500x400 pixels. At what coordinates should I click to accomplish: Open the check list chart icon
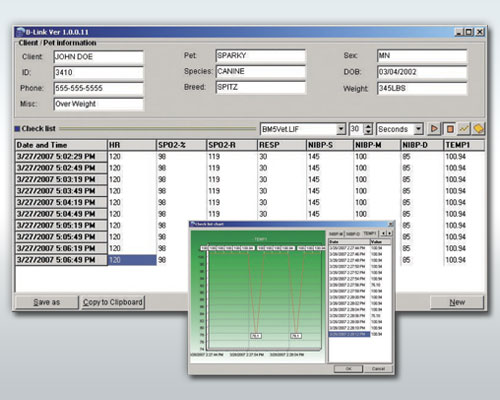point(464,129)
